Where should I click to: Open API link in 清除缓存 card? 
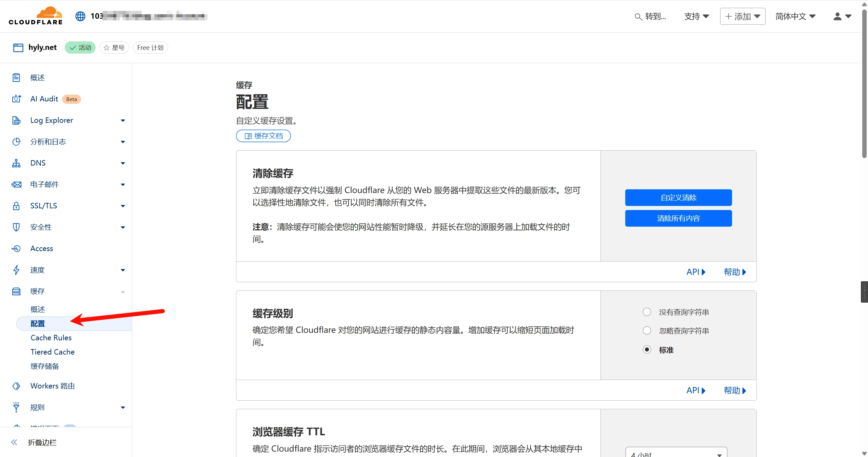pos(696,272)
